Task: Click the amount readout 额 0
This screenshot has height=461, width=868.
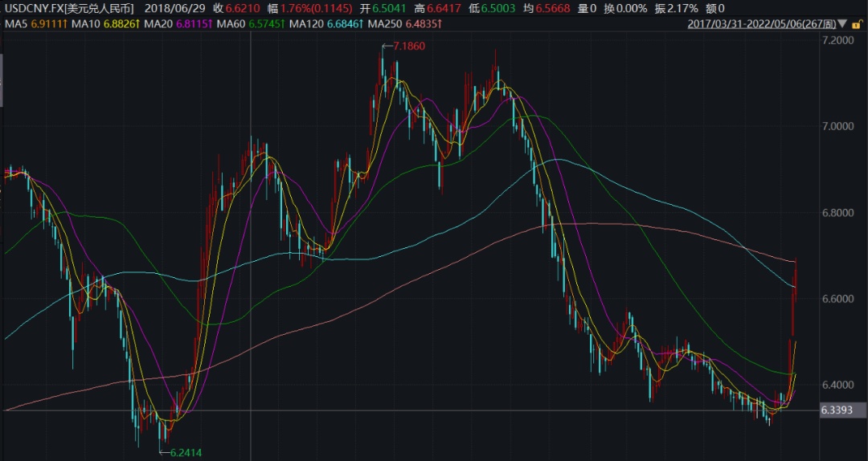Action: tap(714, 8)
